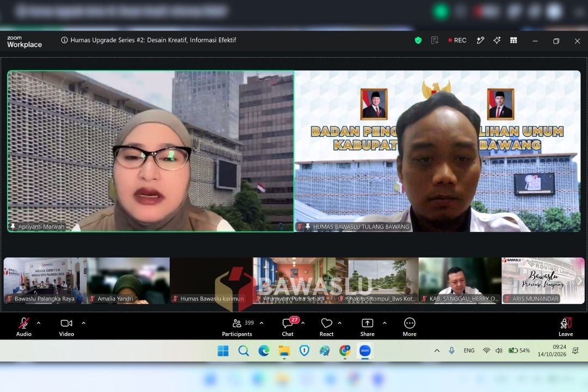Screen dimensions: 588x392
Task: Expand the React options caret
Action: tap(340, 323)
